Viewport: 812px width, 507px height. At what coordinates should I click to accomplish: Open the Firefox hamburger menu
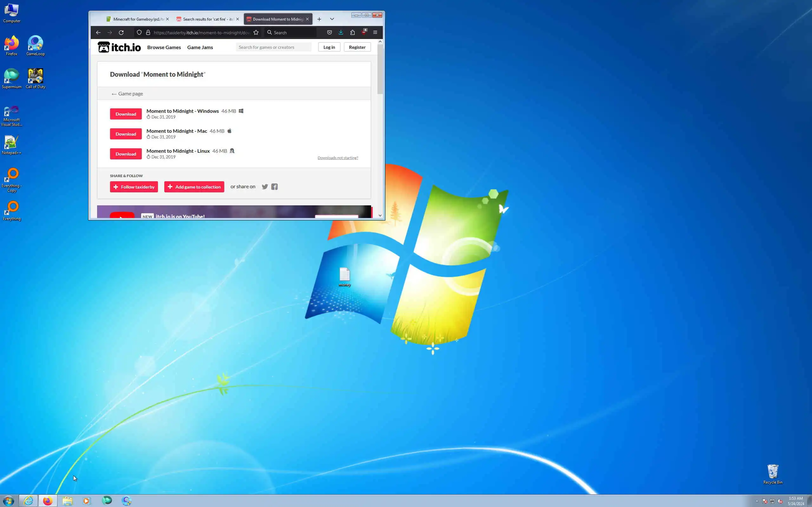(x=375, y=33)
